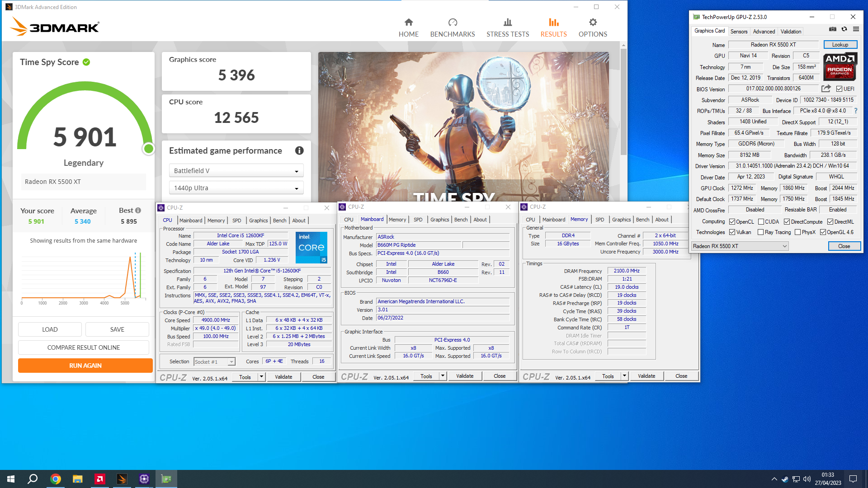Viewport: 868px width, 488px height.
Task: Launch Chrome from the taskbar
Action: point(55,479)
